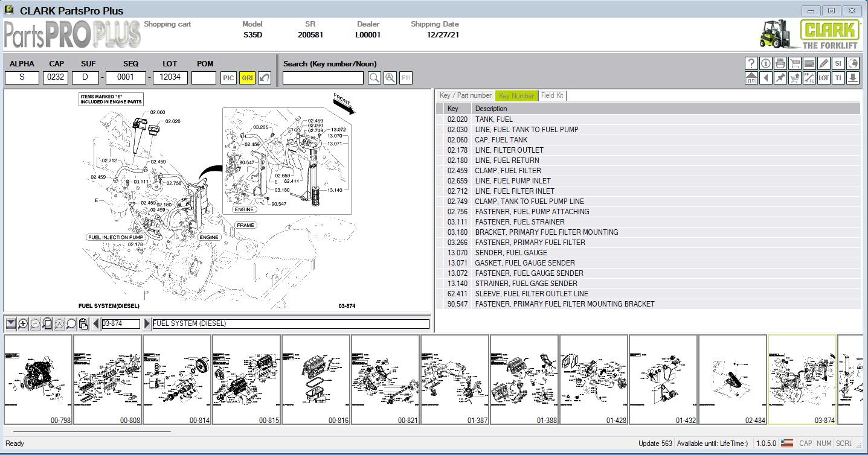Run search with the magnifier icon

click(x=375, y=78)
